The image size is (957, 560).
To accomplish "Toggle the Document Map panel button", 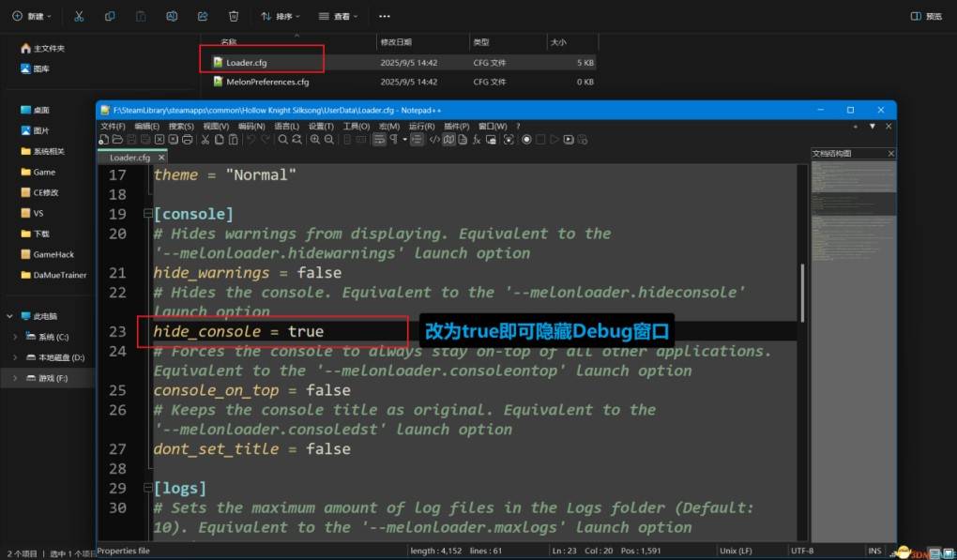I will click(448, 140).
